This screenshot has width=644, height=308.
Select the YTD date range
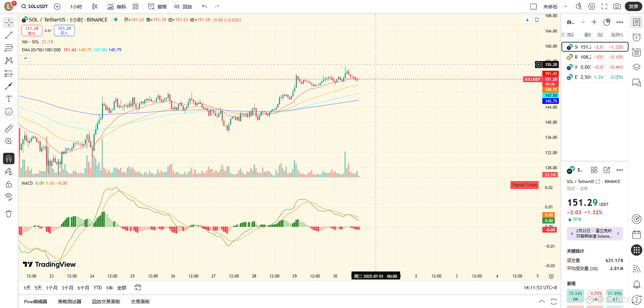tap(98, 288)
